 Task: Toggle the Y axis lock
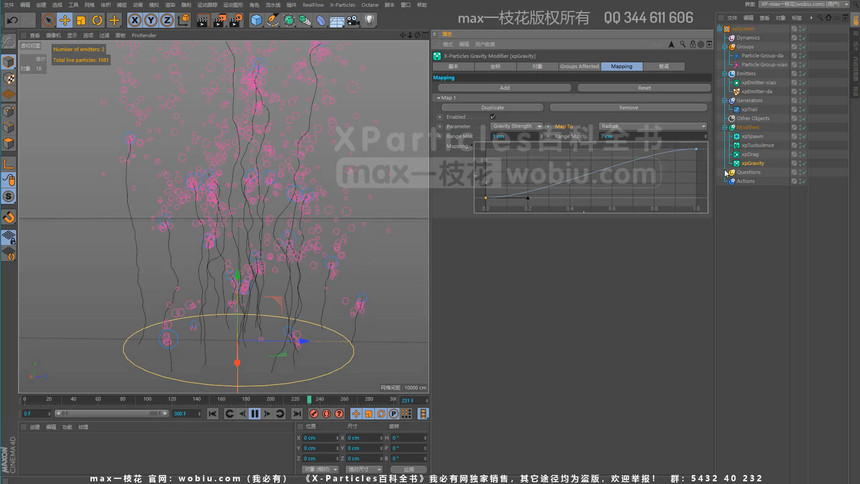pyautogui.click(x=151, y=21)
